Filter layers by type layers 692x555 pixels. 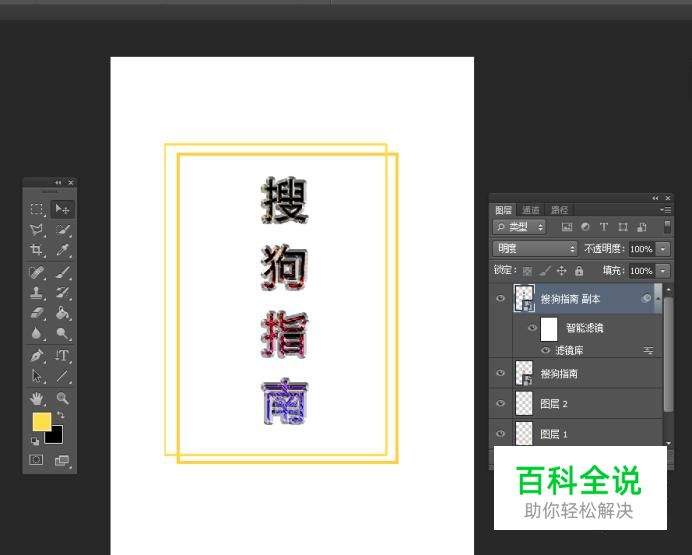click(x=604, y=227)
